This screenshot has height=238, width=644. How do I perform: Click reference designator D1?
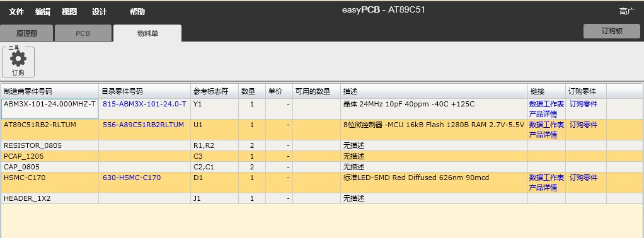click(198, 178)
